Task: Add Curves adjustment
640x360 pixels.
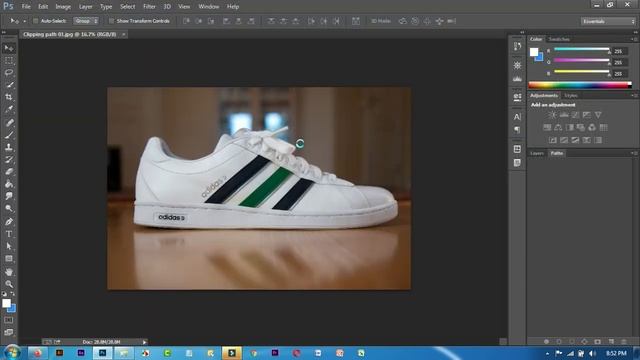Action: tap(576, 115)
